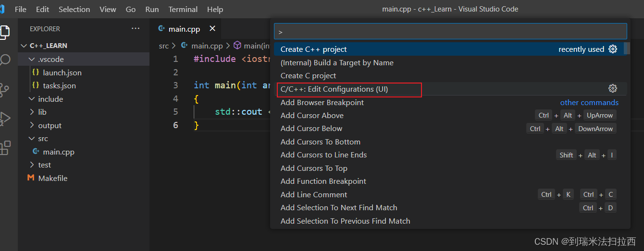Click the main.cpp breadcrumb segment
The width and height of the screenshot is (644, 251).
pyautogui.click(x=207, y=46)
